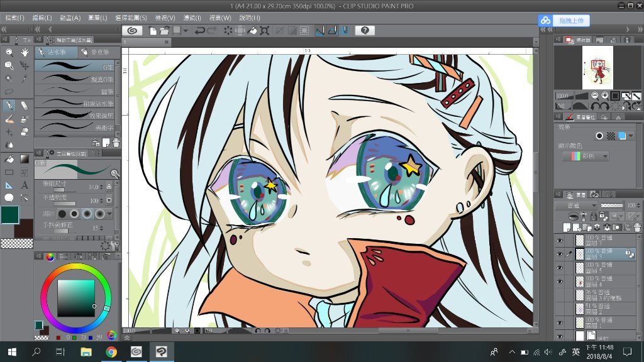Select the 擬真G筆 brush preset
Image resolution: width=644 pixels, height=362 pixels.
point(75,79)
